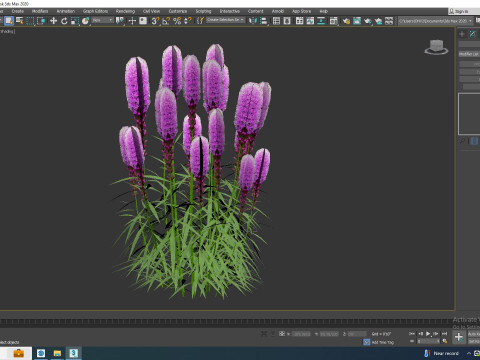Activate the Select and Rotate tool

[64, 21]
